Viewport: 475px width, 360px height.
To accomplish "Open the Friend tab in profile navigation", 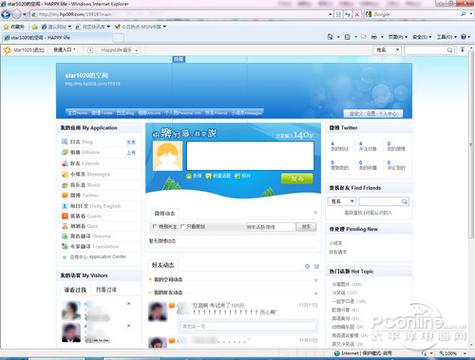I will (216, 113).
